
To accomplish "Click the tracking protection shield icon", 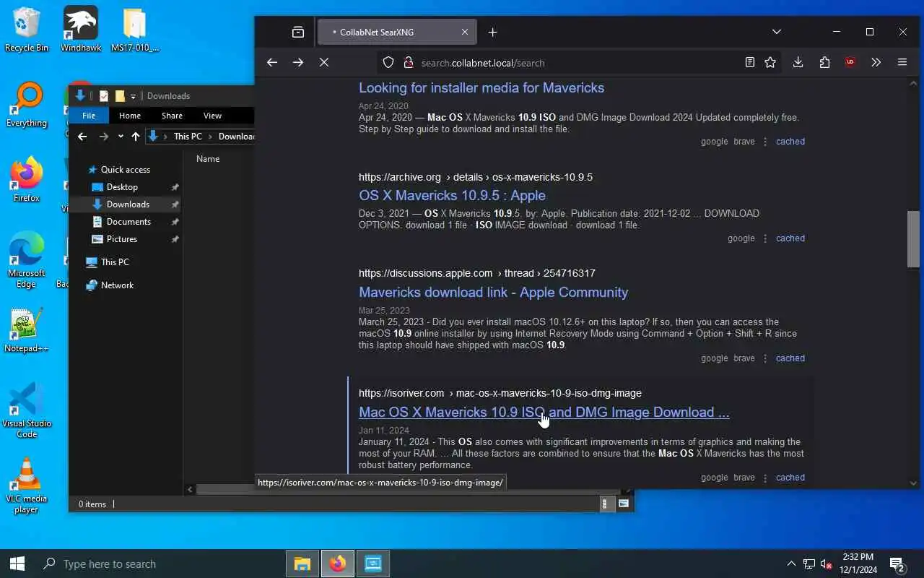I will (388, 63).
